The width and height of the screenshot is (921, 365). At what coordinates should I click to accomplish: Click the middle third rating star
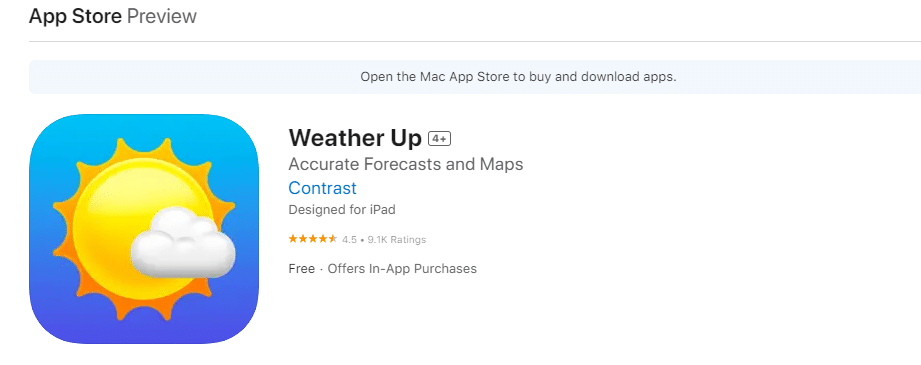tap(313, 239)
